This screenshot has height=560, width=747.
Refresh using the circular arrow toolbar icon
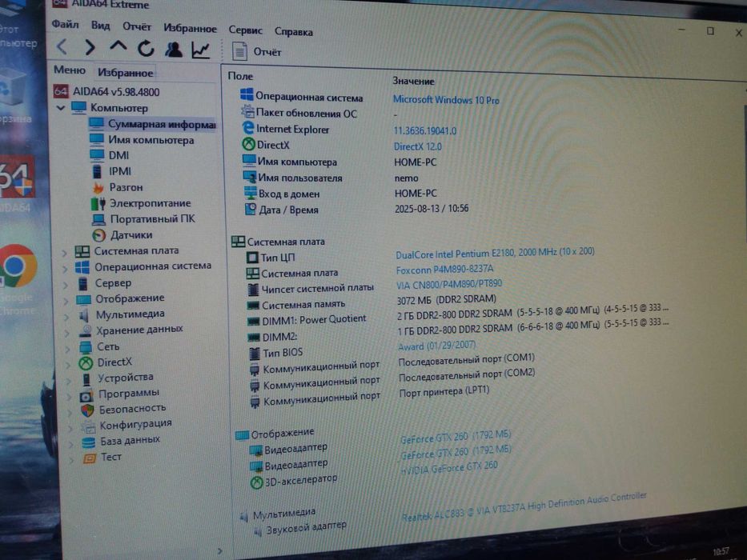(146, 48)
